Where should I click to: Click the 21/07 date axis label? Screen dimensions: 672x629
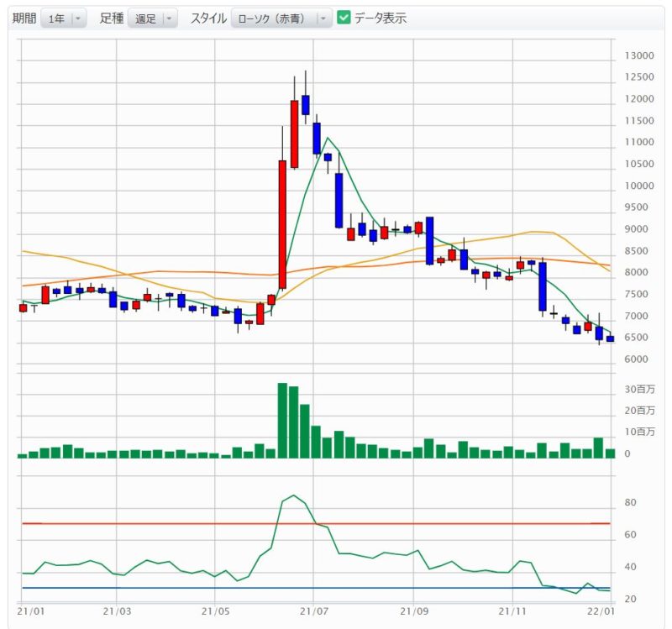313,611
